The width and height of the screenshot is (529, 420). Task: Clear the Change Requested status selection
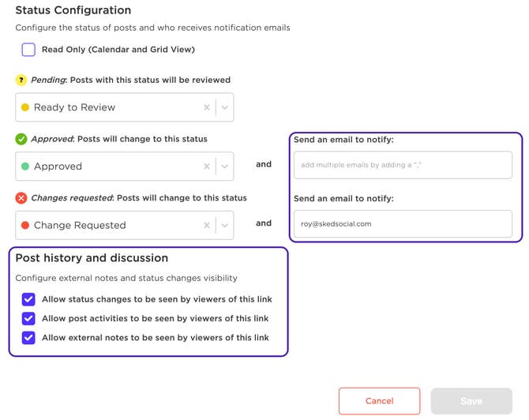(207, 226)
